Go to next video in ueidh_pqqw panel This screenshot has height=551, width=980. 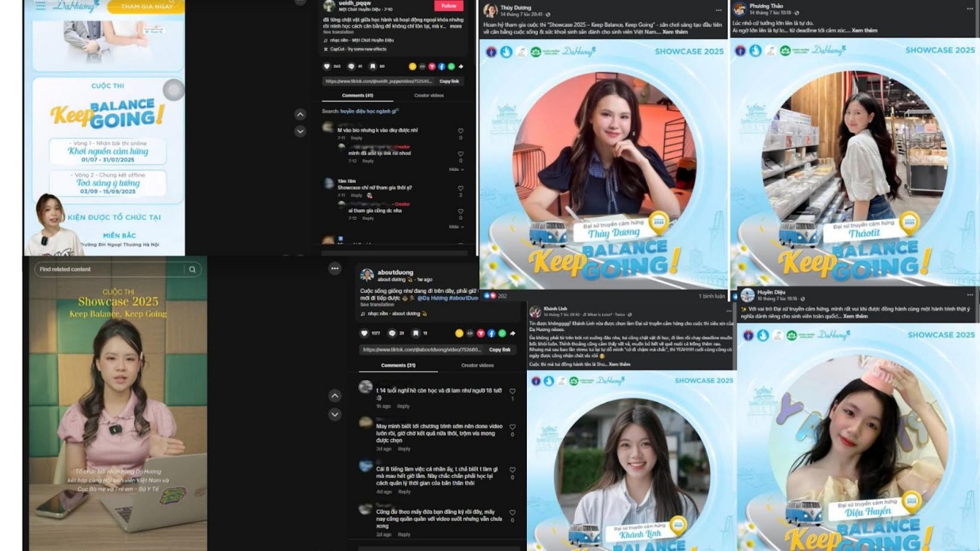(x=300, y=131)
